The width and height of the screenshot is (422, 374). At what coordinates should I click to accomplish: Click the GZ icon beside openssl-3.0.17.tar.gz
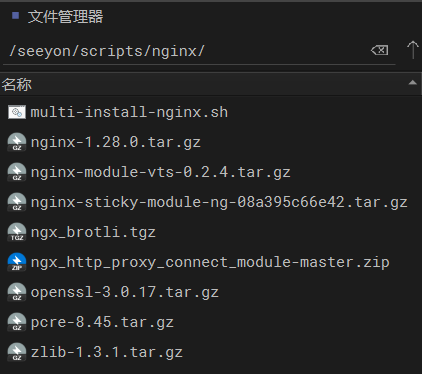(x=17, y=292)
